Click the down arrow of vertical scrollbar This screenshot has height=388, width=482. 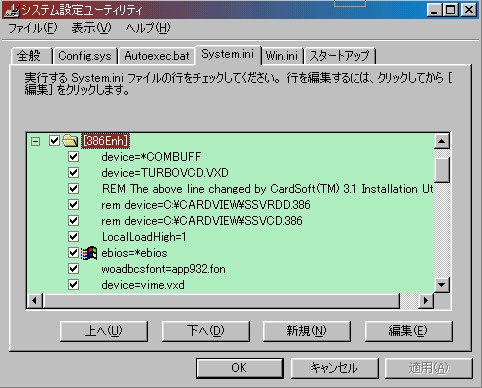442,285
